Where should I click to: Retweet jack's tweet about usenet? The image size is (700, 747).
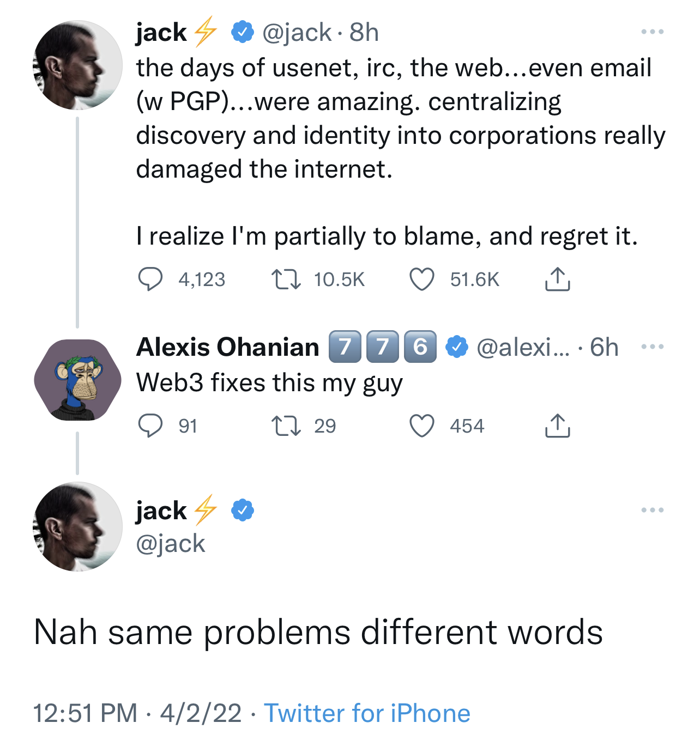[x=286, y=280]
